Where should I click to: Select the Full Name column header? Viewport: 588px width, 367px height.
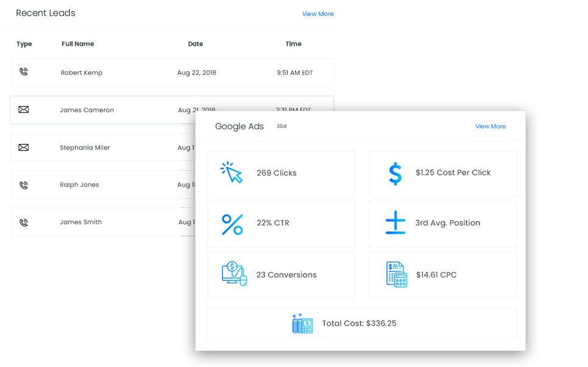coord(78,44)
